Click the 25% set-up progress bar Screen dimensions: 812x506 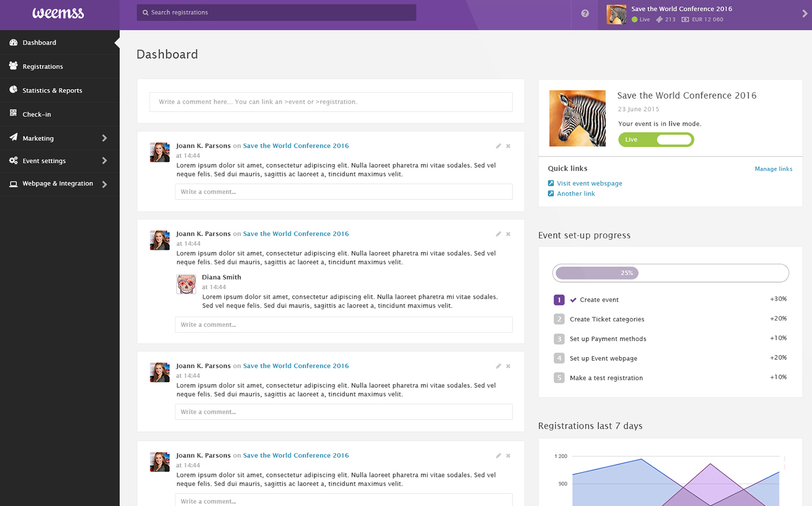point(671,273)
